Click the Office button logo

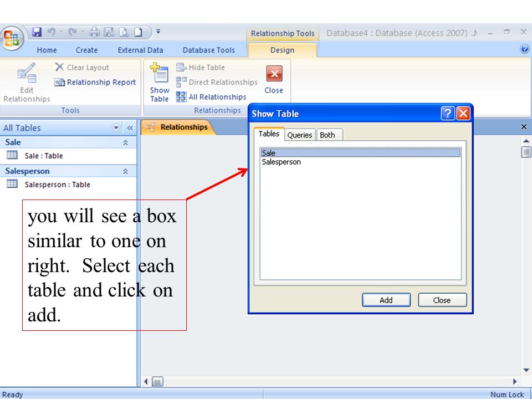(x=12, y=38)
